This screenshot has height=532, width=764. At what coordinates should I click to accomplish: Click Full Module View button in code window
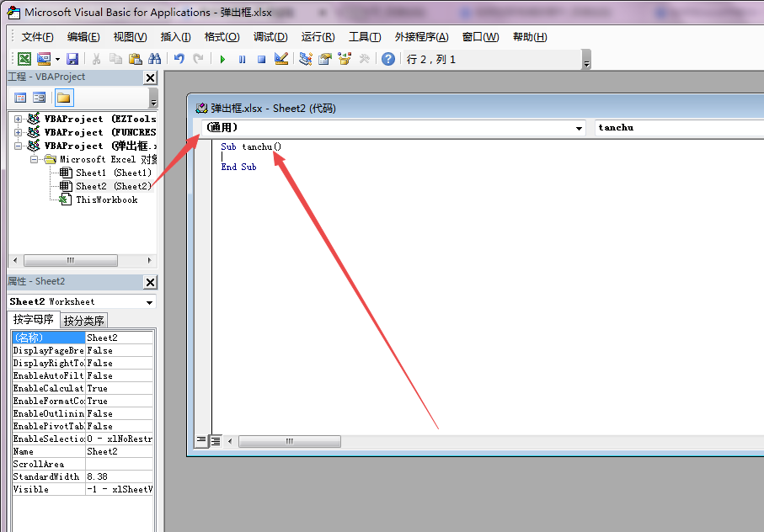[x=216, y=441]
